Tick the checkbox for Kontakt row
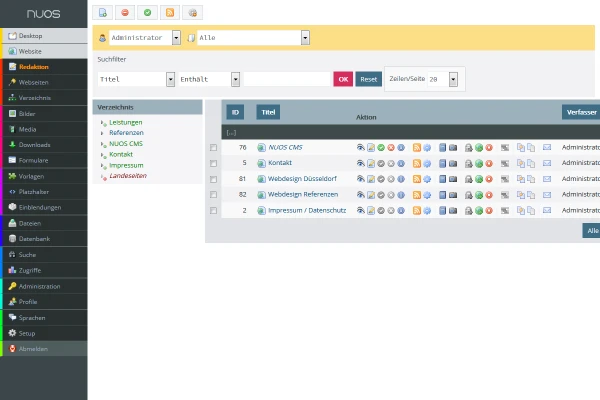Viewport: 600px width, 400px height. (214, 163)
